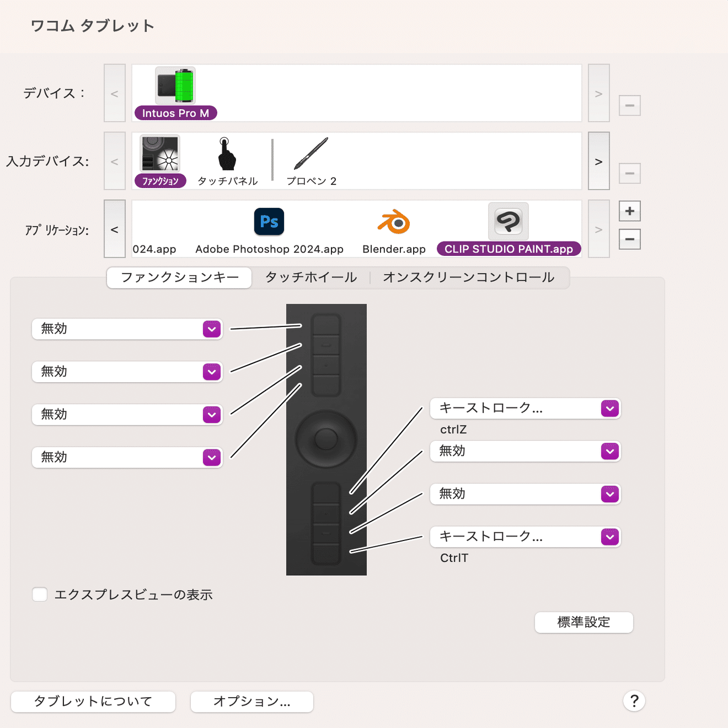This screenshot has height=728, width=728.
Task: Open the bottom-left 無効 dropdown
Action: [x=126, y=457]
